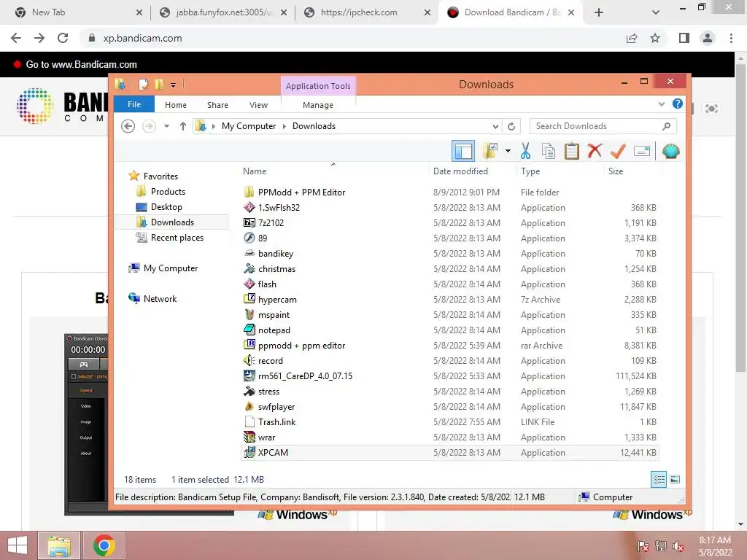Click the Application Tools contextual tab header

tap(318, 86)
